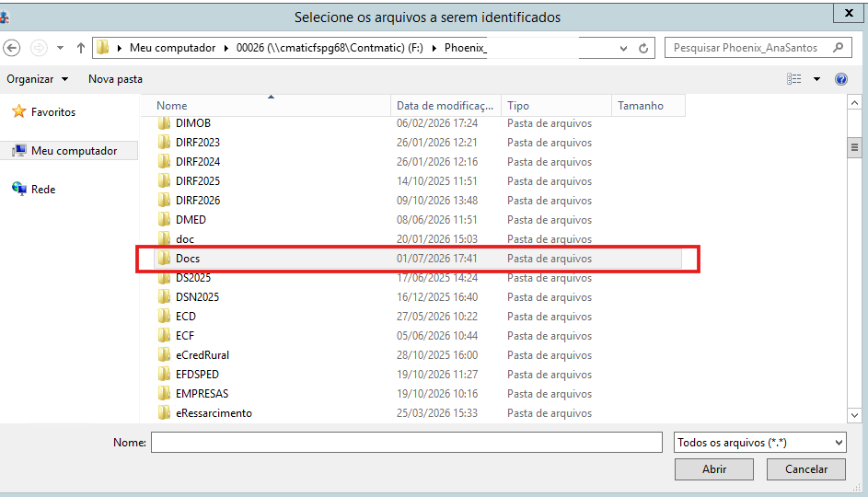Click the DMED folder icon
The image size is (868, 497).
(x=164, y=219)
